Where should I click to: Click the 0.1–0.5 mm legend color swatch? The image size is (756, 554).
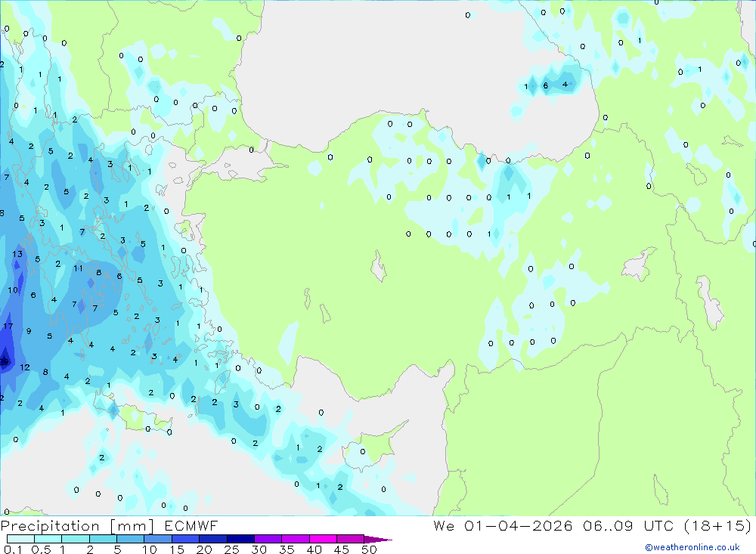20,539
